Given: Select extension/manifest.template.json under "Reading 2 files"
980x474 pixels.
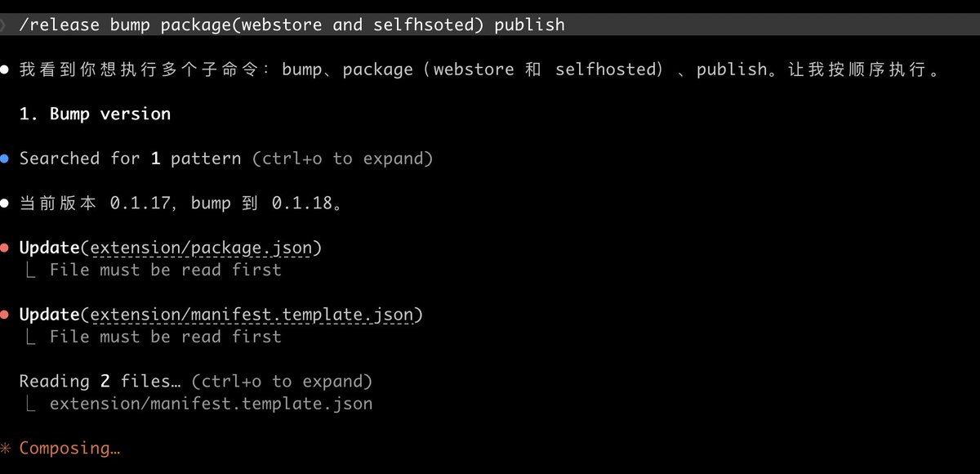Looking at the screenshot, I should click(211, 404).
